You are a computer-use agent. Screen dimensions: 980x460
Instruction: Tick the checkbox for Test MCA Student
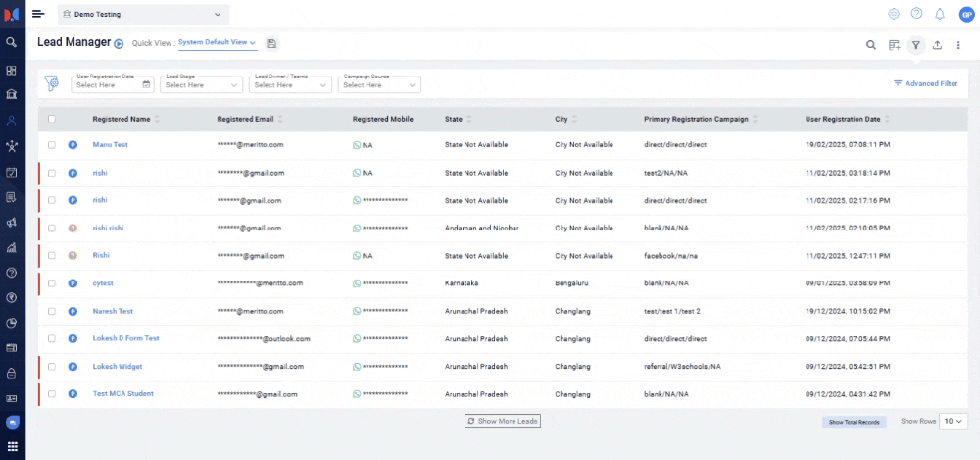tap(51, 393)
